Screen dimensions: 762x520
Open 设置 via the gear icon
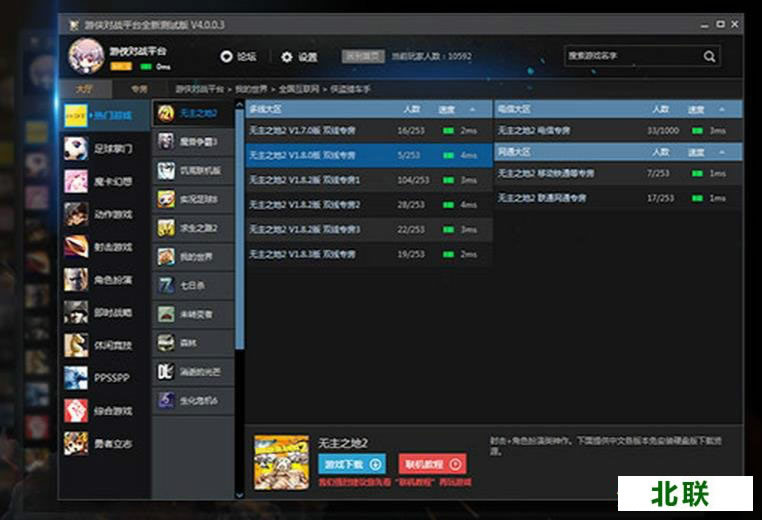point(287,57)
